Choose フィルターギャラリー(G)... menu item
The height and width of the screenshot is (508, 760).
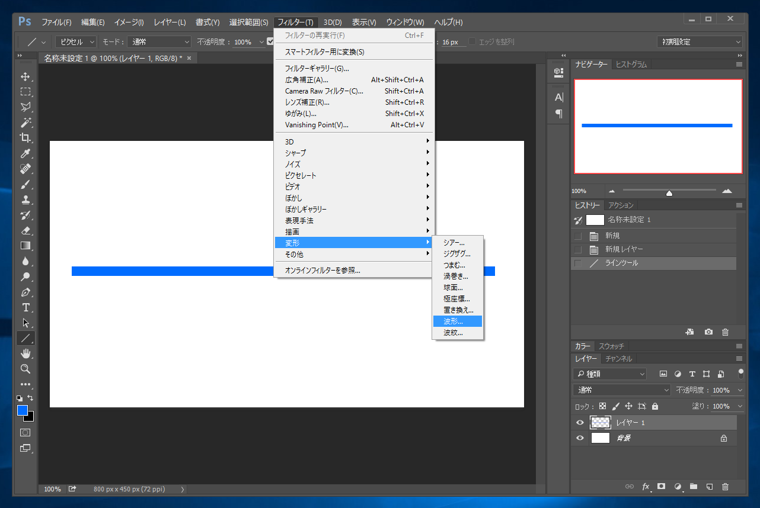point(354,68)
